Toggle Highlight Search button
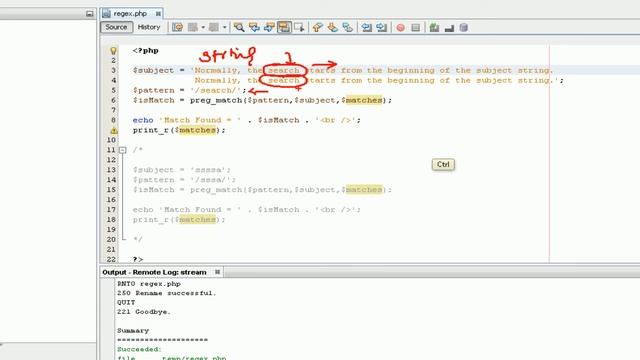The image size is (640, 360). (284, 27)
